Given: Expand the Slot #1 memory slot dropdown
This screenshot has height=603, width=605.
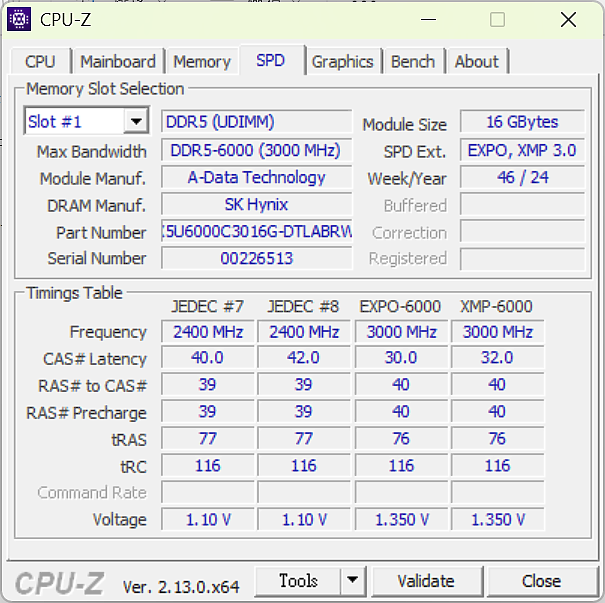Looking at the screenshot, I should (x=136, y=122).
